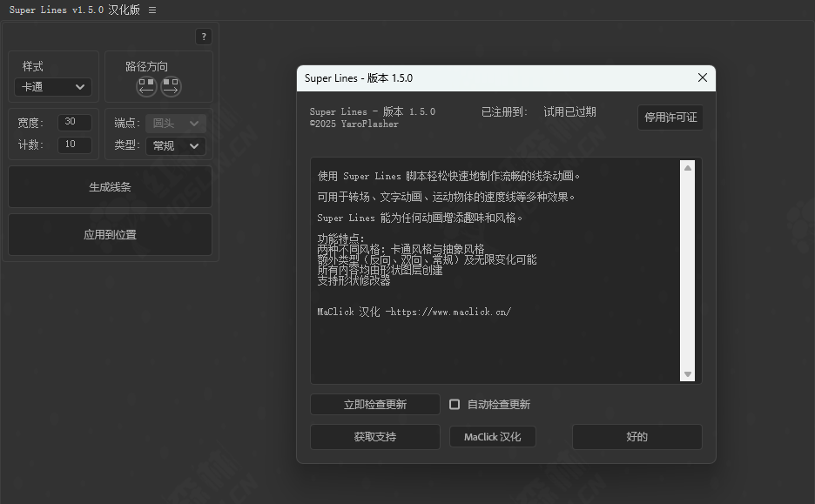
Task: Click the 停用许可证 button
Action: 670,118
